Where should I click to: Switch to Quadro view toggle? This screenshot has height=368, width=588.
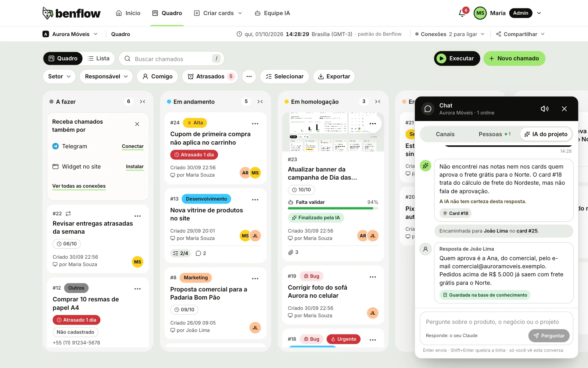(63, 59)
